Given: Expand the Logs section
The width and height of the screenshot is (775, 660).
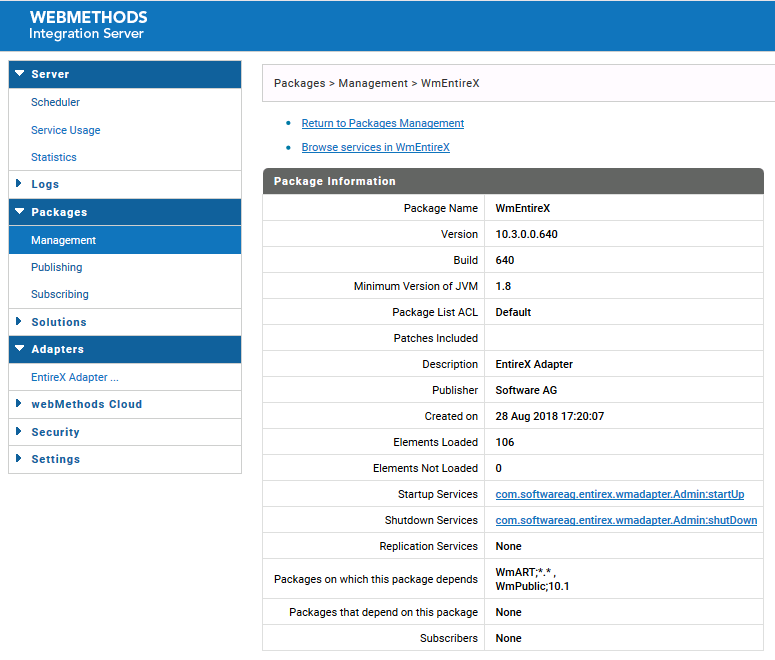Looking at the screenshot, I should [x=19, y=184].
